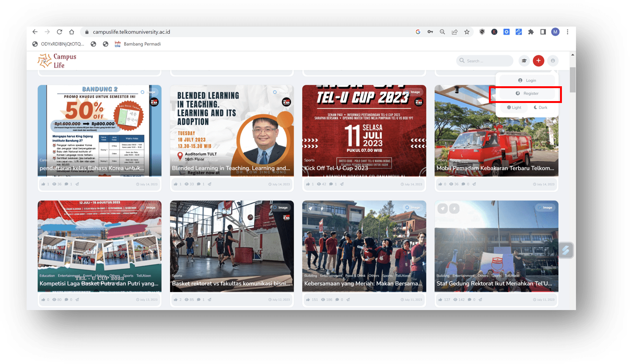Viewport: 630px width, 364px height.
Task: Click in the Search field
Action: [x=485, y=61]
